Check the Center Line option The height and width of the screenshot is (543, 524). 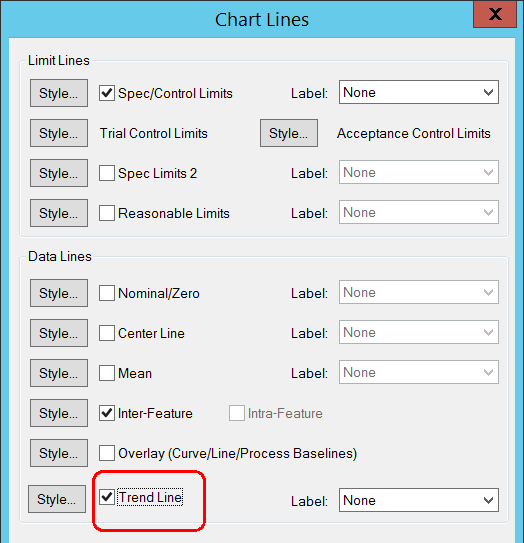107,333
